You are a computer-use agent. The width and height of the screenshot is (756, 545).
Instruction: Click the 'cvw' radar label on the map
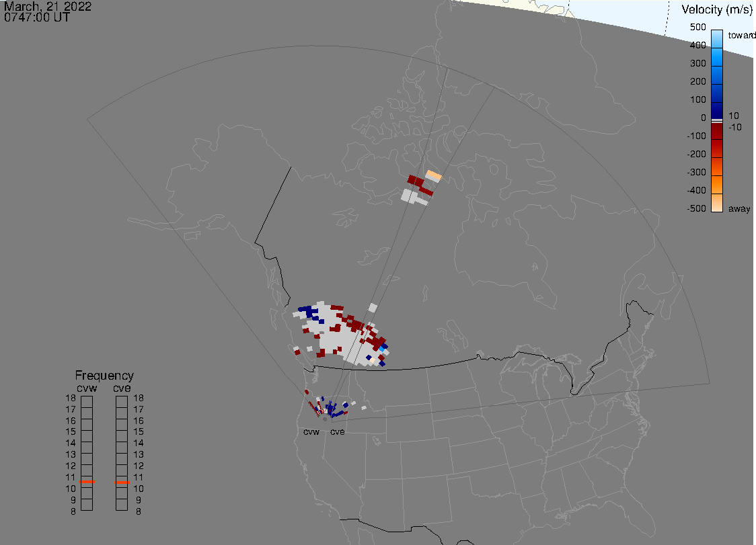[311, 431]
